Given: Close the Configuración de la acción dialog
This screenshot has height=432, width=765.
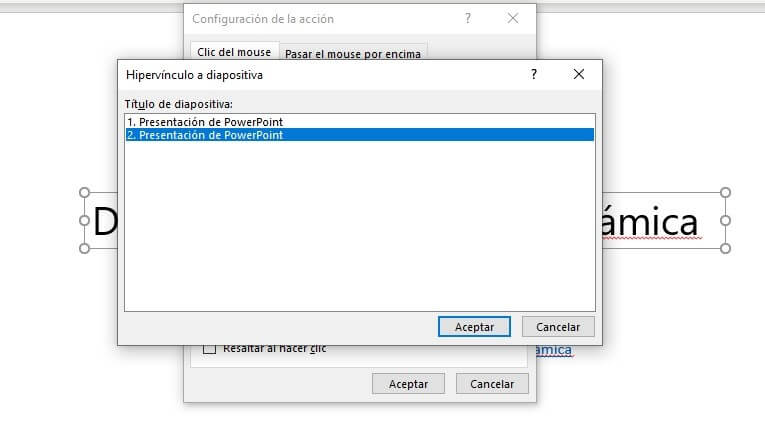Looking at the screenshot, I should (513, 19).
